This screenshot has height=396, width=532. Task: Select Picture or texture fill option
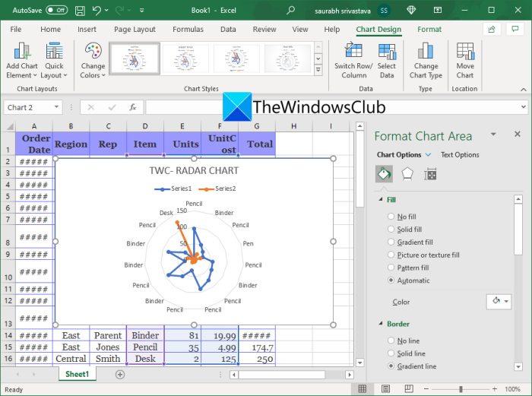click(x=391, y=255)
